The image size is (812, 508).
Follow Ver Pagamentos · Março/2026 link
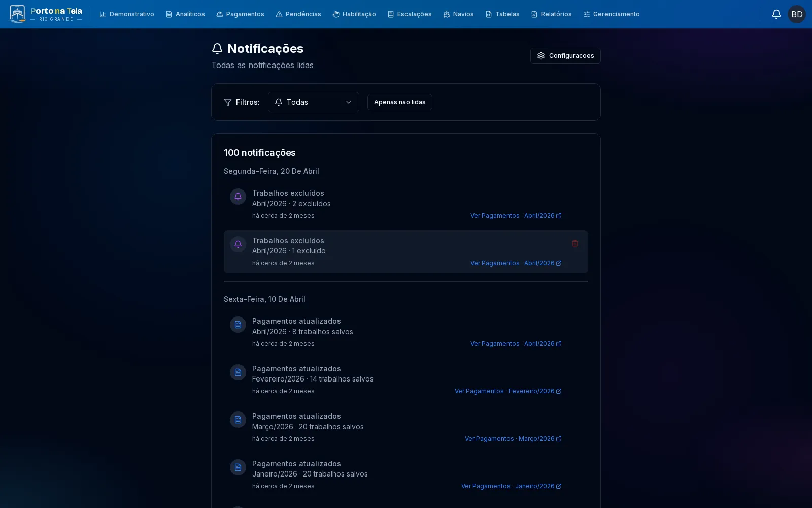513,439
